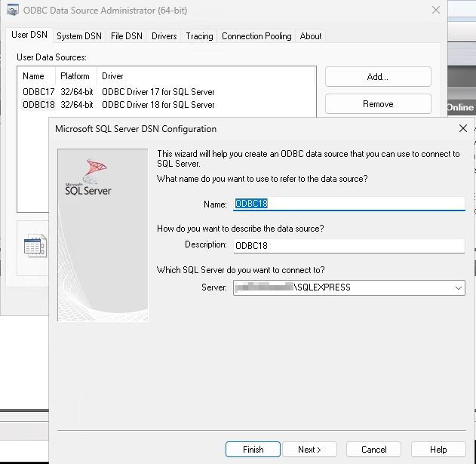Image resolution: width=476 pixels, height=464 pixels.
Task: Click the SQL Server logo in wizard
Action: point(88,177)
